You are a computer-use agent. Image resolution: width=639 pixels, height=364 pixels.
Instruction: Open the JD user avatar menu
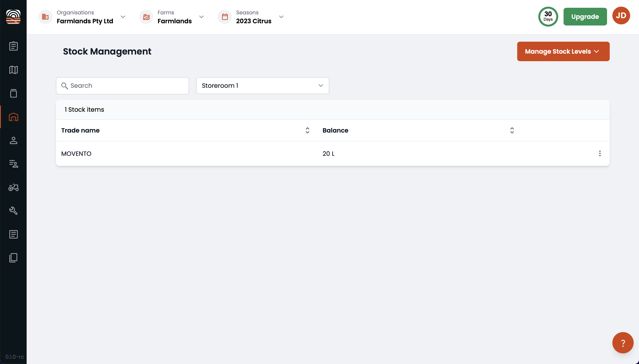(x=621, y=16)
